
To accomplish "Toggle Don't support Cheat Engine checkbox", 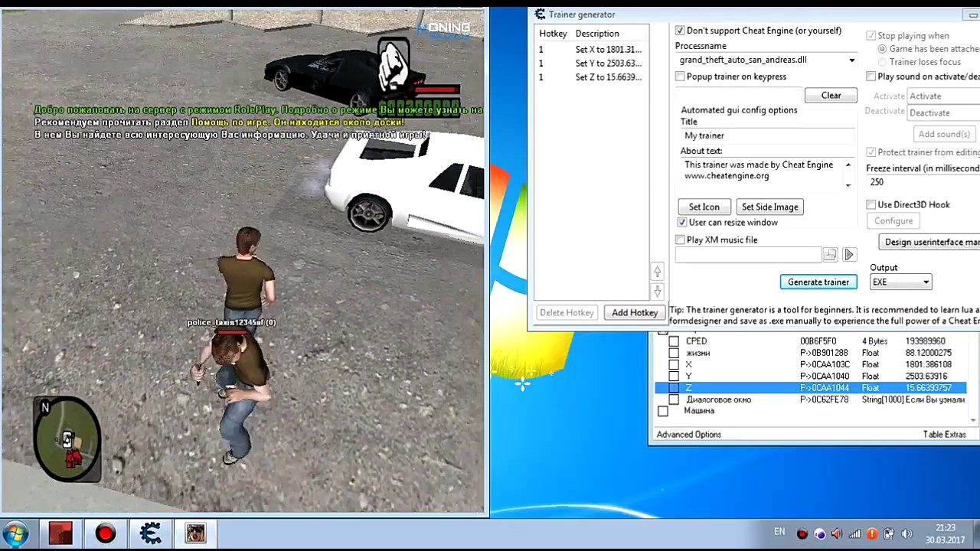I will pos(680,31).
